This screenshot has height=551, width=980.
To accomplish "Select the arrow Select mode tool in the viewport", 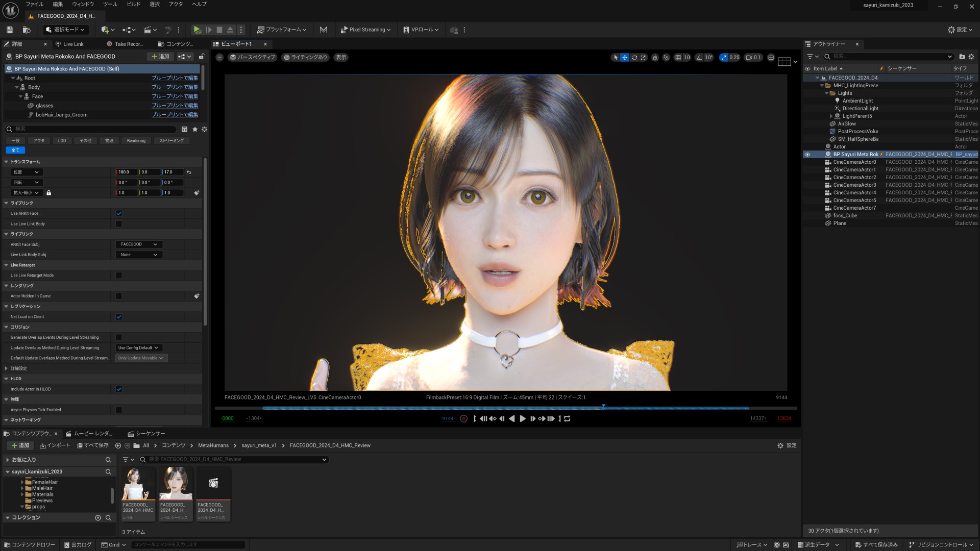I will point(616,57).
